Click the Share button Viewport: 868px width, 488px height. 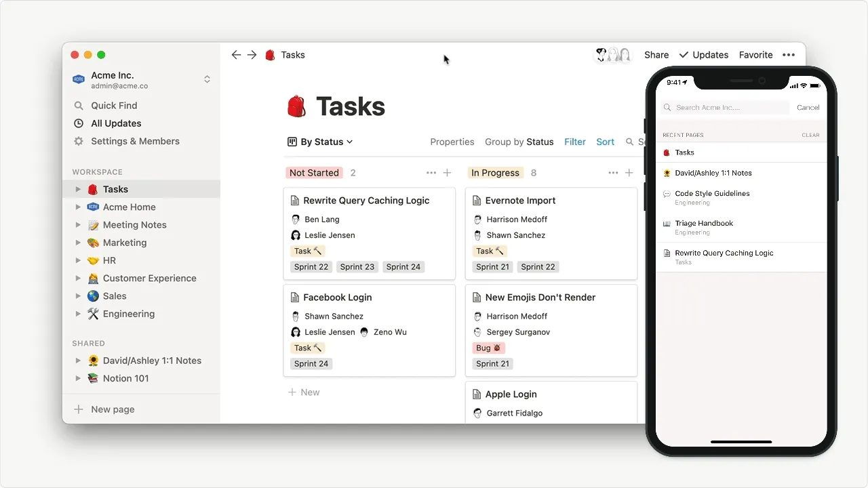click(656, 55)
